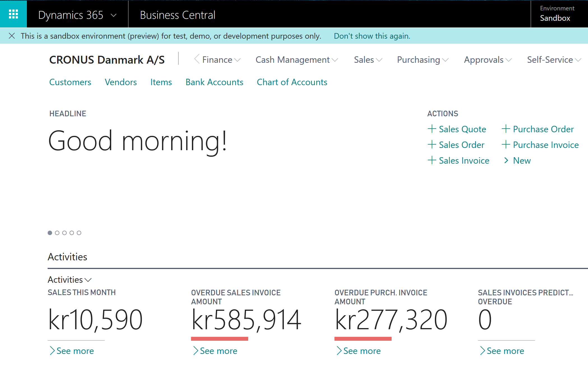Expand the New actions submenu

517,161
